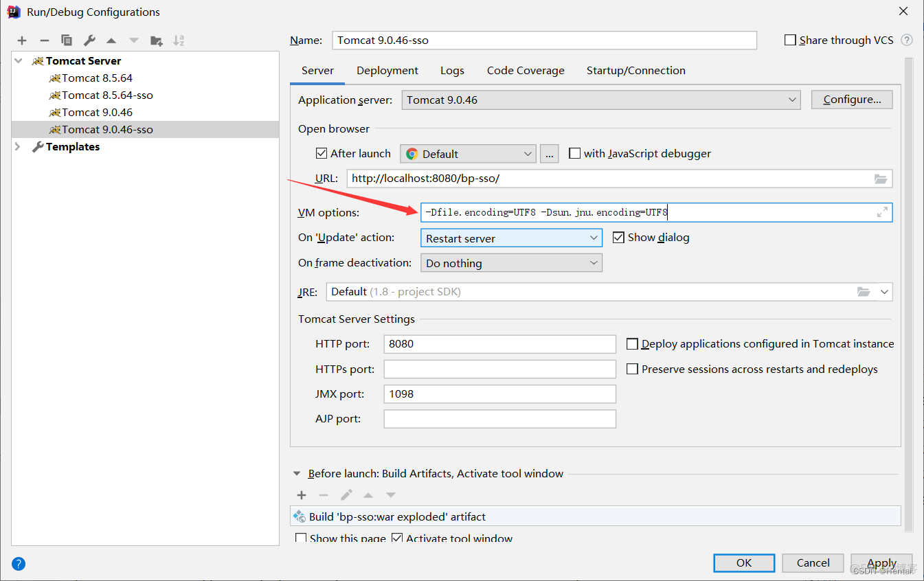The height and width of the screenshot is (581, 924).
Task: Switch to the Startup/Connection tab
Action: point(636,71)
